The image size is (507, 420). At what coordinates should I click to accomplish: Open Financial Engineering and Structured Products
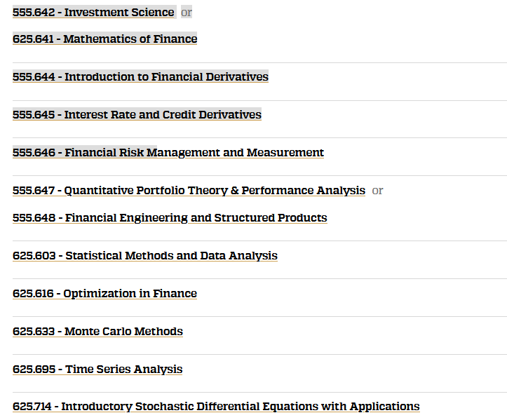(x=170, y=217)
